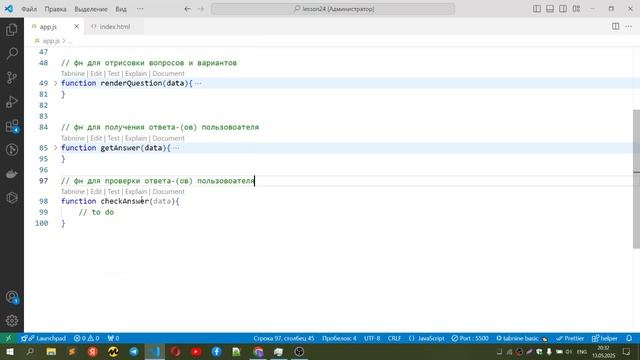The image size is (640, 360).
Task: Change encoding via UTF-8 indicator
Action: pos(372,338)
